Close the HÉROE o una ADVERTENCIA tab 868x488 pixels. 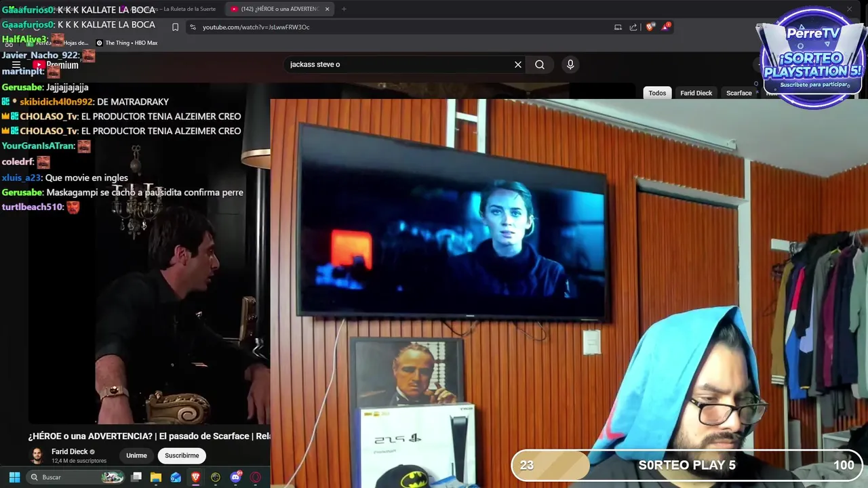[x=327, y=9]
